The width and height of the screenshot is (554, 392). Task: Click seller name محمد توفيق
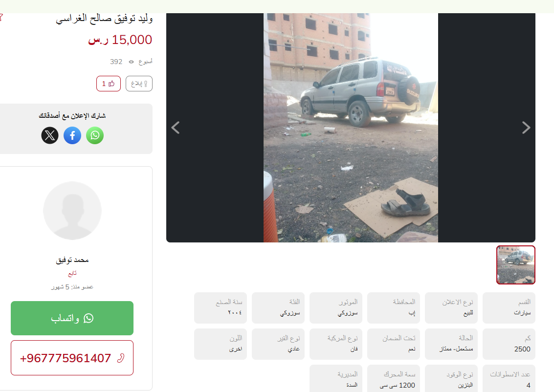click(x=72, y=260)
